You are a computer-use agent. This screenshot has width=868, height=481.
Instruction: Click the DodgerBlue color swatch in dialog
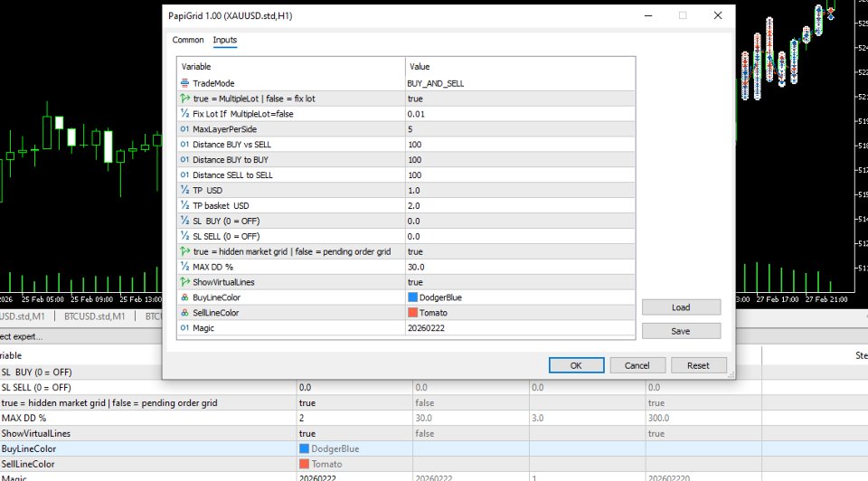click(x=412, y=297)
